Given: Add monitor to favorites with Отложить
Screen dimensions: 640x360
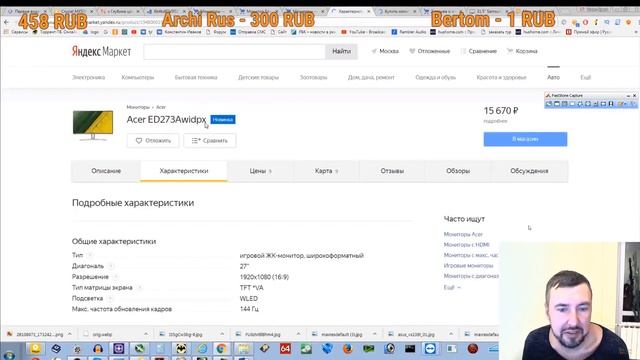Looking at the screenshot, I should click(x=153, y=140).
